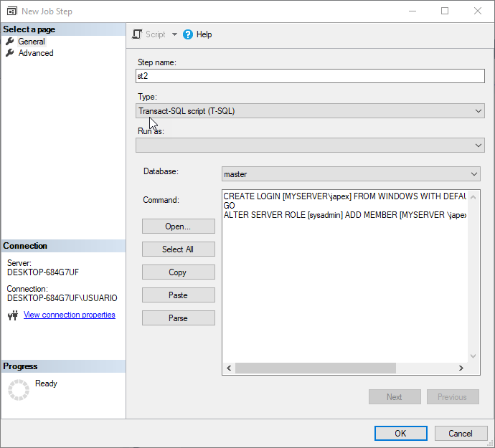Viewport: 495px width, 448px height.
Task: Click the Advanced page wrench icon
Action: tap(10, 53)
